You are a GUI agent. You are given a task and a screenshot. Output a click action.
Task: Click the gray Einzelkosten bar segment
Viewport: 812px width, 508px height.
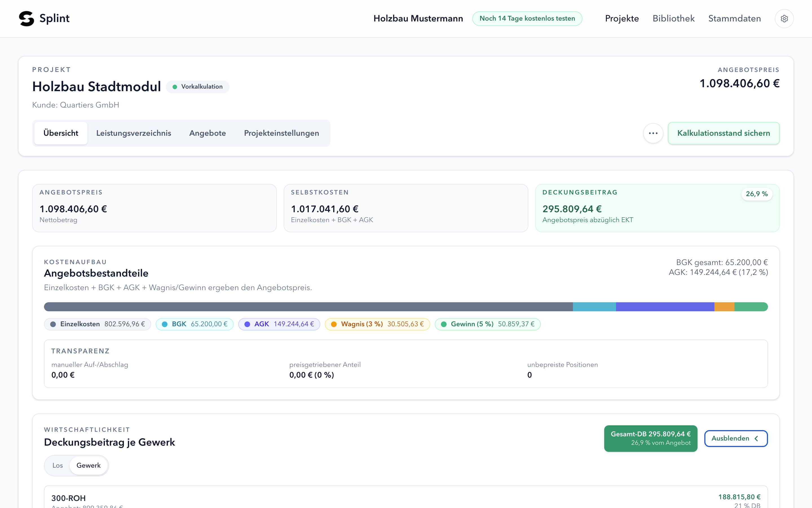point(308,307)
